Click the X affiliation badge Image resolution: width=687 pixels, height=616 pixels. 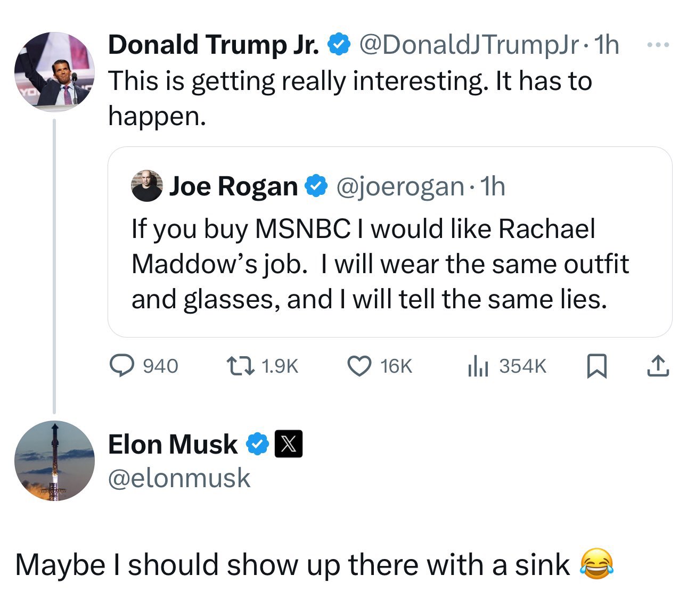pyautogui.click(x=288, y=444)
